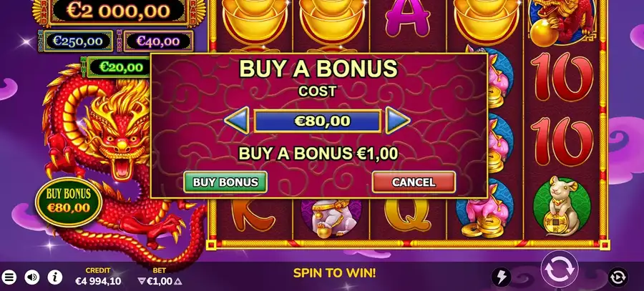This screenshot has width=644, height=291.
Task: Click the Major €250,00 jackpot panel
Action: tap(78, 41)
